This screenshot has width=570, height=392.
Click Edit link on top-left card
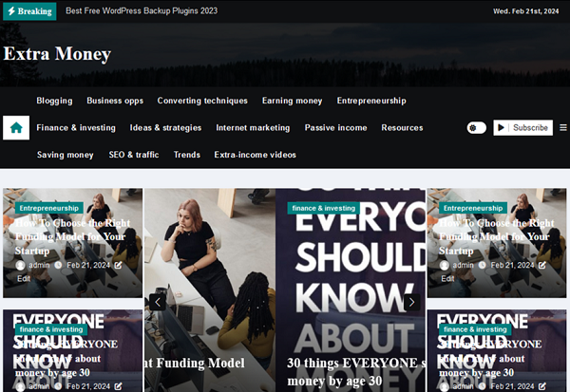24,279
